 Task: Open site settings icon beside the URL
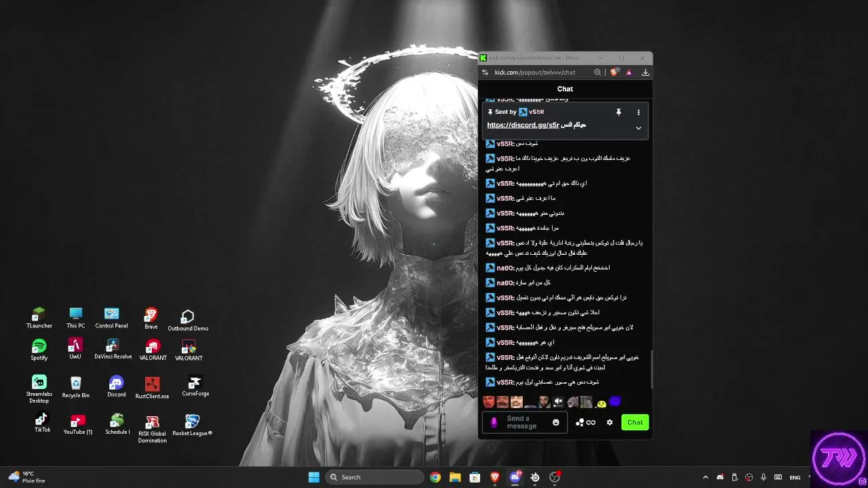click(x=485, y=72)
